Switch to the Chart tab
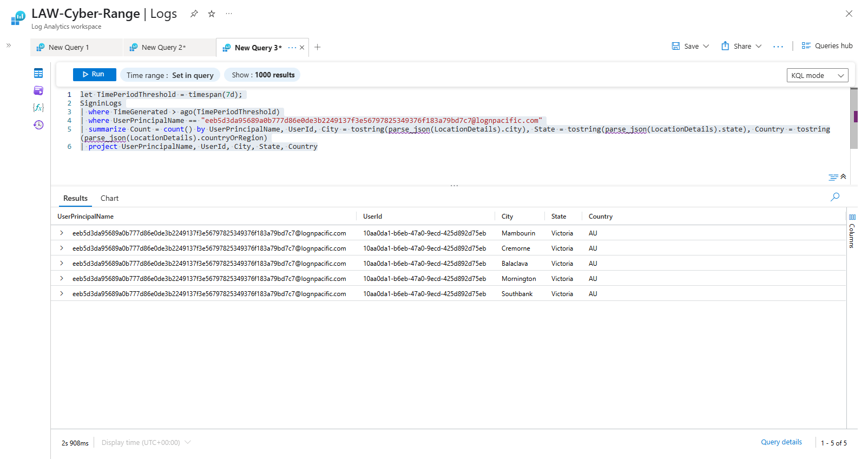 (109, 198)
